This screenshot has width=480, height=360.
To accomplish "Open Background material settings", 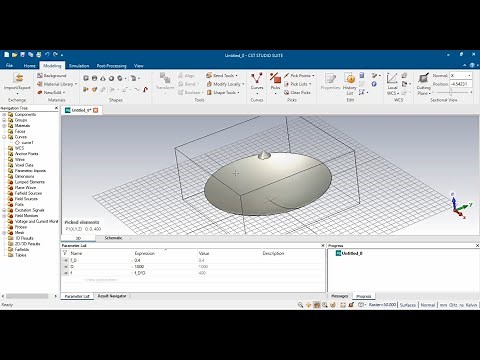I will point(52,76).
